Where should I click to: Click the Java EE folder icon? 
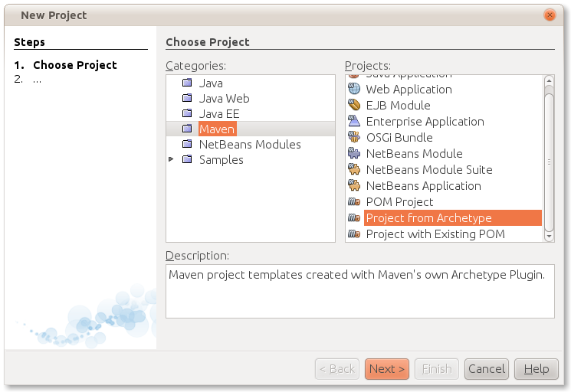tap(187, 113)
